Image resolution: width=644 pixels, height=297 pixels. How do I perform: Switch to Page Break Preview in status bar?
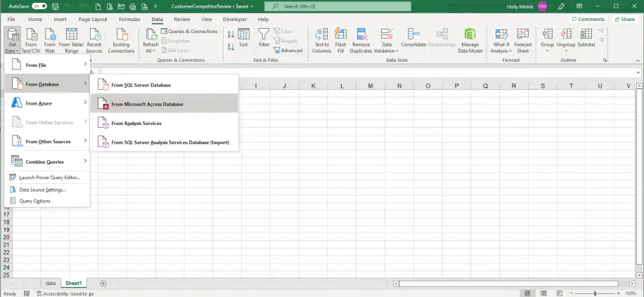tap(559, 293)
